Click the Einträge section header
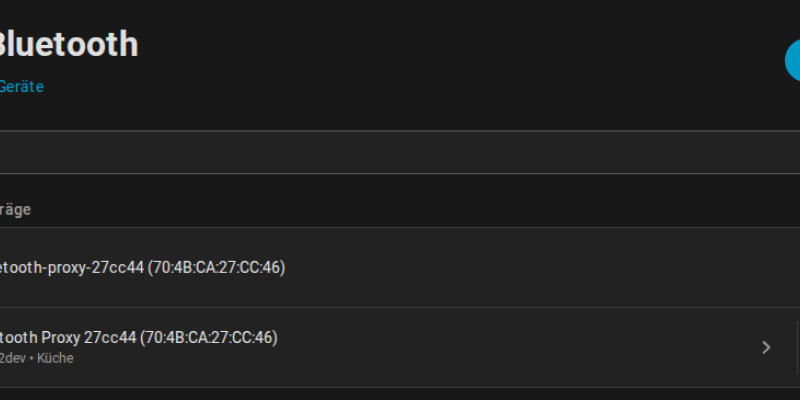This screenshot has width=800, height=400. pyautogui.click(x=15, y=210)
